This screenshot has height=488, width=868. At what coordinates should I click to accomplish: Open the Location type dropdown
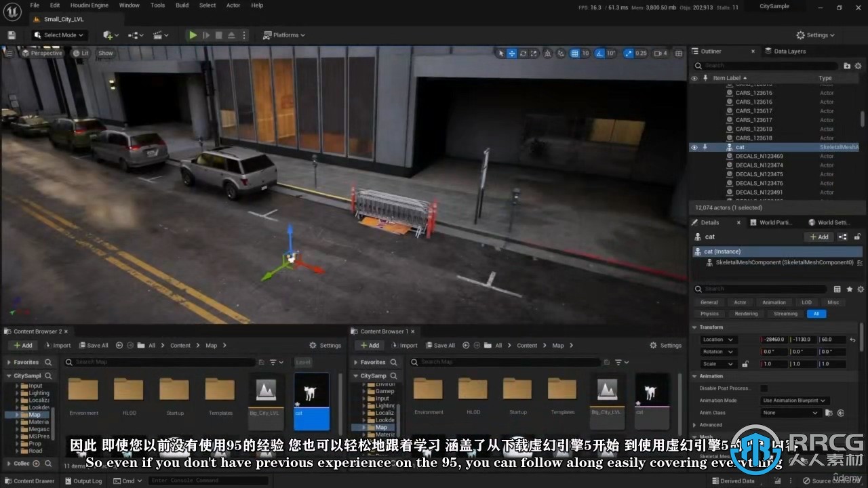point(717,340)
